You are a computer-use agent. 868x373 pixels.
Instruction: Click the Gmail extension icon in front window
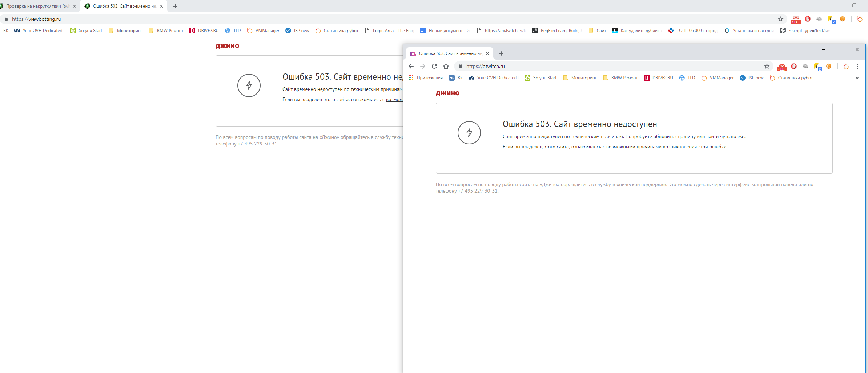pyautogui.click(x=781, y=67)
